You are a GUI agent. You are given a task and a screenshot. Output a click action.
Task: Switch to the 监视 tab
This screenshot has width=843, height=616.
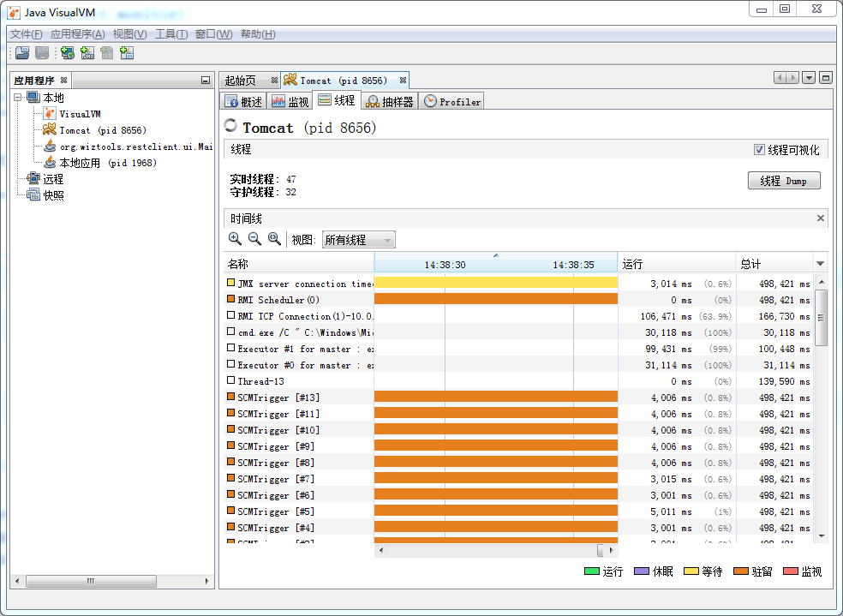click(290, 101)
